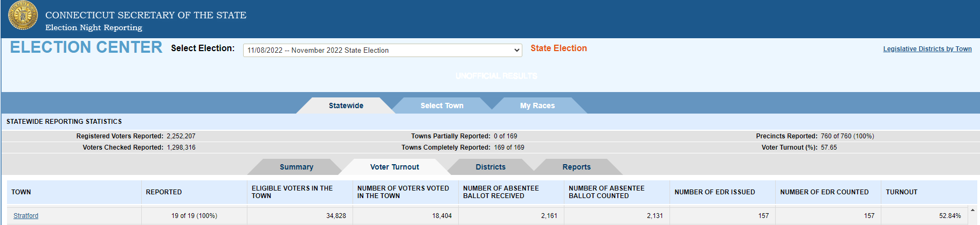Open Legislative Districts by Town link

[x=927, y=49]
